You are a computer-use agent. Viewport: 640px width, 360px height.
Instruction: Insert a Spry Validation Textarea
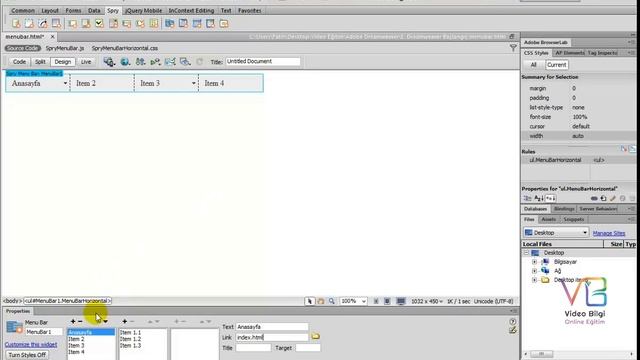point(86,24)
